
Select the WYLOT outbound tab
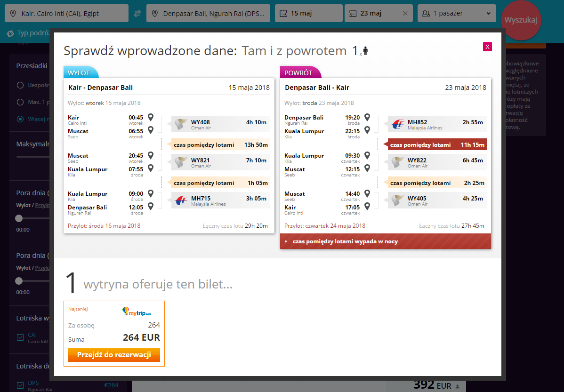point(81,72)
